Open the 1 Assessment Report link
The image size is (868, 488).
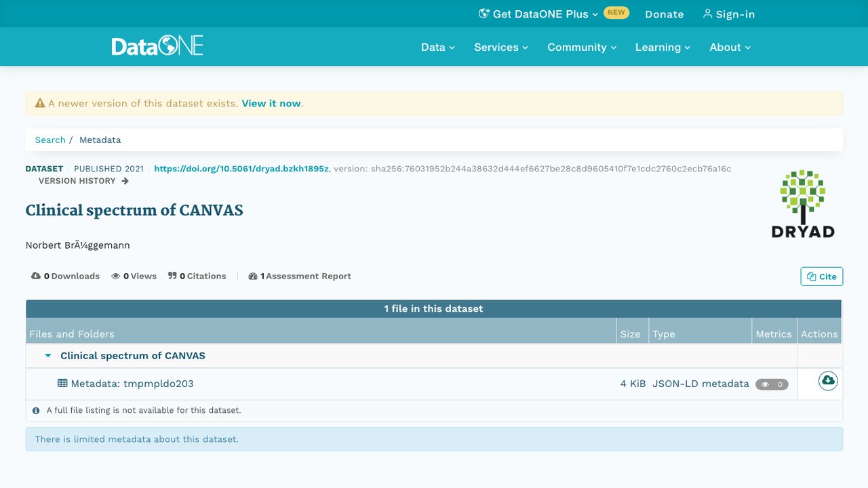click(x=300, y=276)
